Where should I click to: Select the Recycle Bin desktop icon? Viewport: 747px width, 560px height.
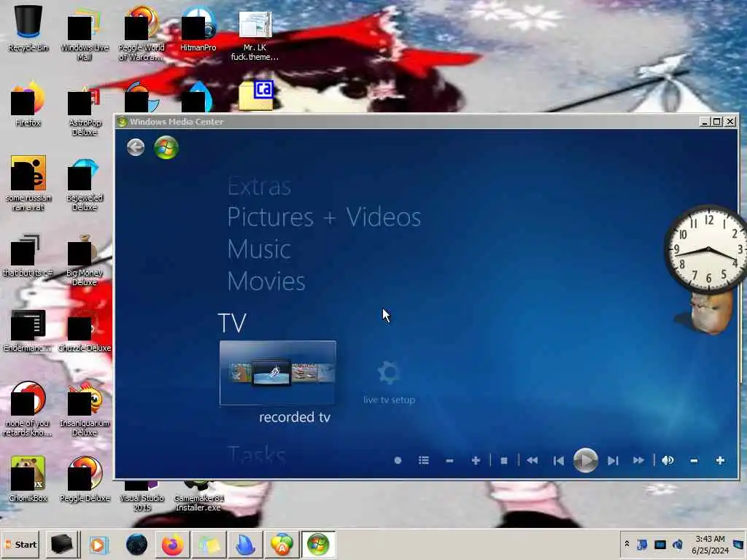click(28, 28)
